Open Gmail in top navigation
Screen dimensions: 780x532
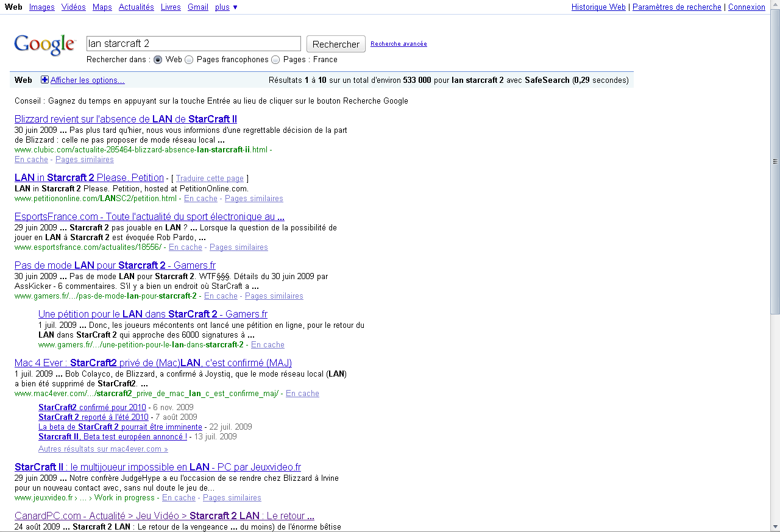click(x=198, y=7)
